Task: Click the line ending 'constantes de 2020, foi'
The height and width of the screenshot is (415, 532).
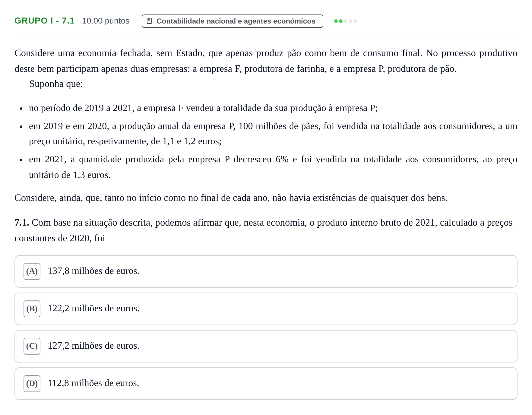Action: pos(60,238)
